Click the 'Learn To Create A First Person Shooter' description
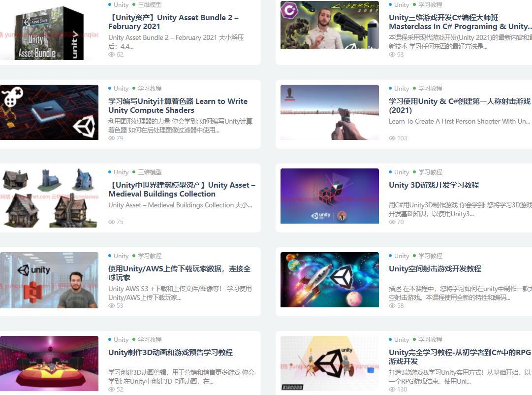 459,121
